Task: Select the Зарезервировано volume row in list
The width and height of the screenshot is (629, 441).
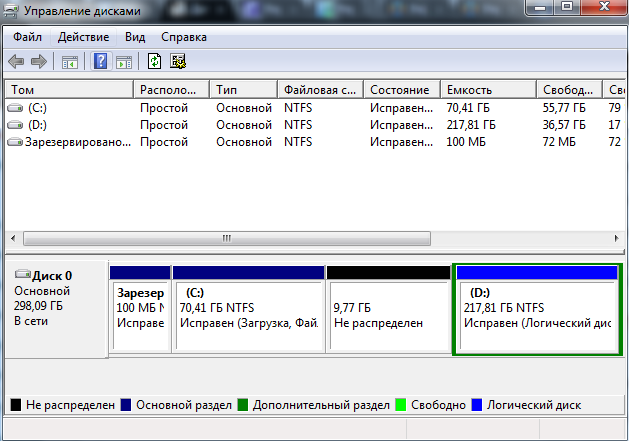Action: (x=68, y=142)
